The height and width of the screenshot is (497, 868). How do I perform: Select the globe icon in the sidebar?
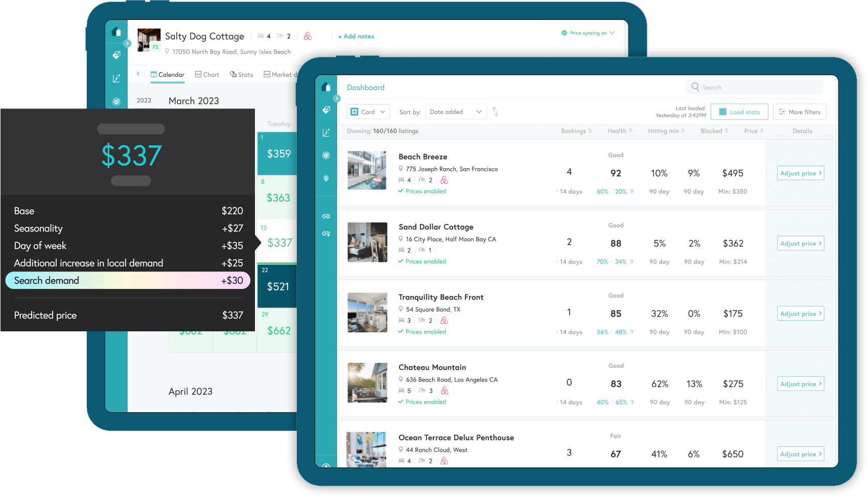[326, 178]
